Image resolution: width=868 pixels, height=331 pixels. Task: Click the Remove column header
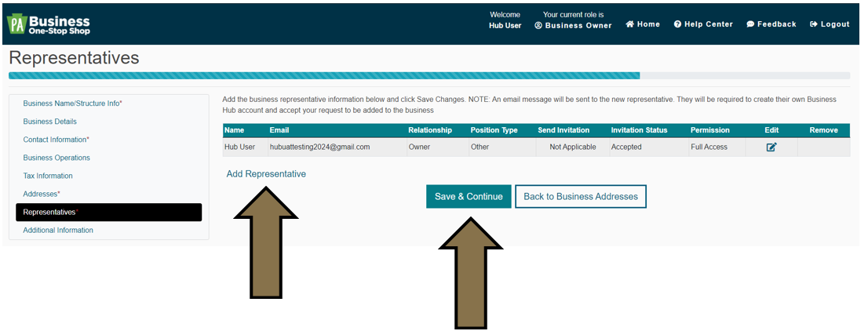click(x=824, y=130)
